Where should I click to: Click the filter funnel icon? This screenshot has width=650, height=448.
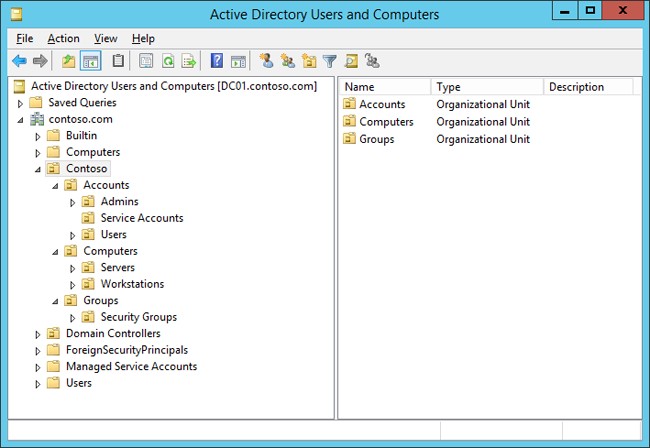pos(330,61)
